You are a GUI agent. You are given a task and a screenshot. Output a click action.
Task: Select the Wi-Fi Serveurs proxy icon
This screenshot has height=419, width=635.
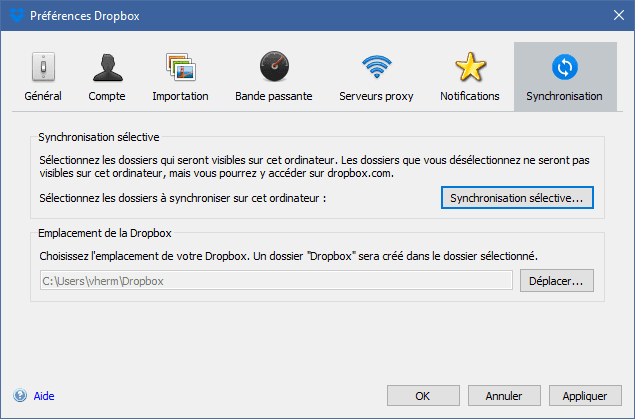pyautogui.click(x=377, y=67)
